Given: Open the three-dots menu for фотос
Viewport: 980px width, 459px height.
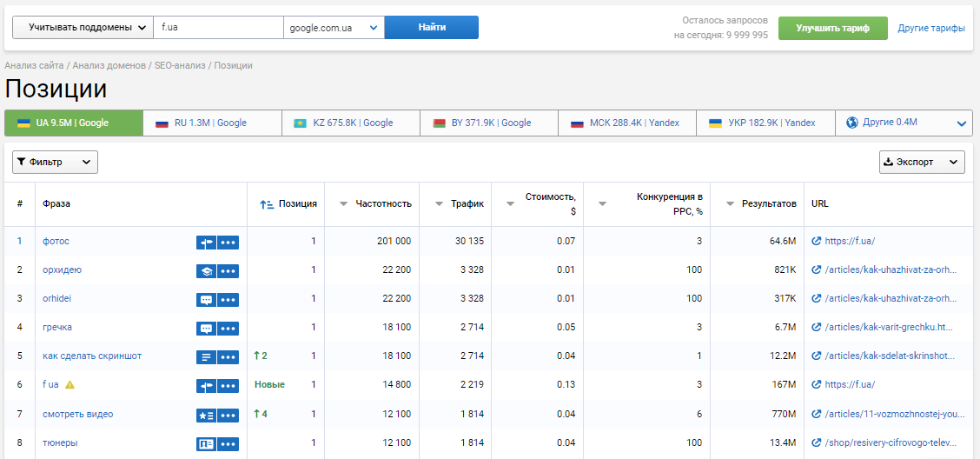Looking at the screenshot, I should pyautogui.click(x=228, y=242).
